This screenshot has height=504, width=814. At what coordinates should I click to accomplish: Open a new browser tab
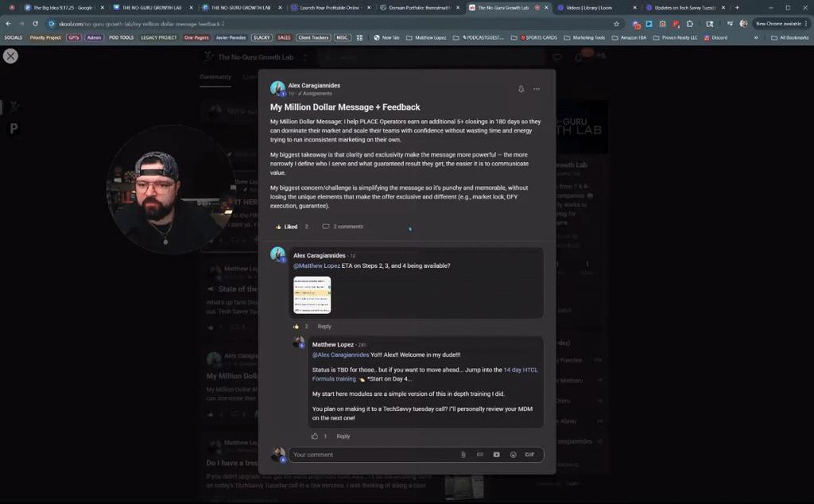pos(737,8)
